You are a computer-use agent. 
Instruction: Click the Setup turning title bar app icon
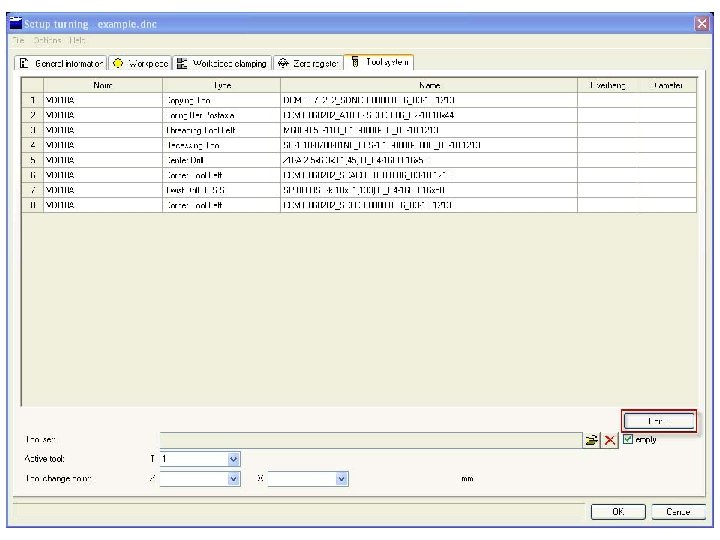pyautogui.click(x=16, y=23)
